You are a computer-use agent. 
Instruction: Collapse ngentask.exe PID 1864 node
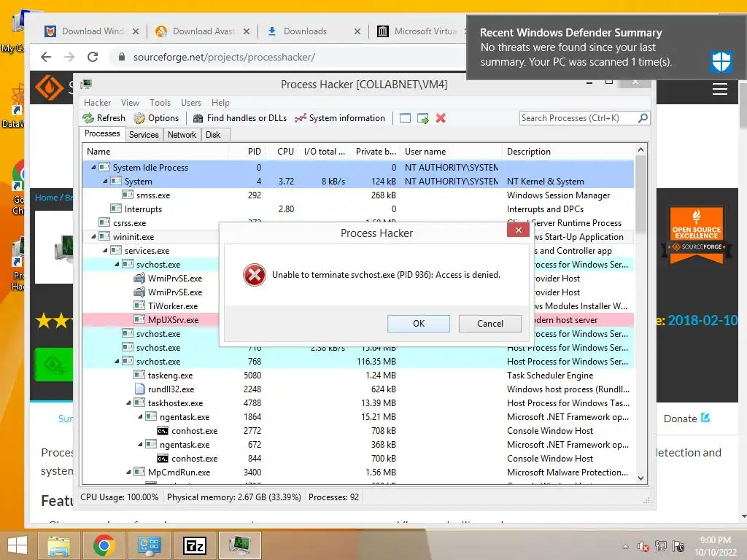coord(140,417)
